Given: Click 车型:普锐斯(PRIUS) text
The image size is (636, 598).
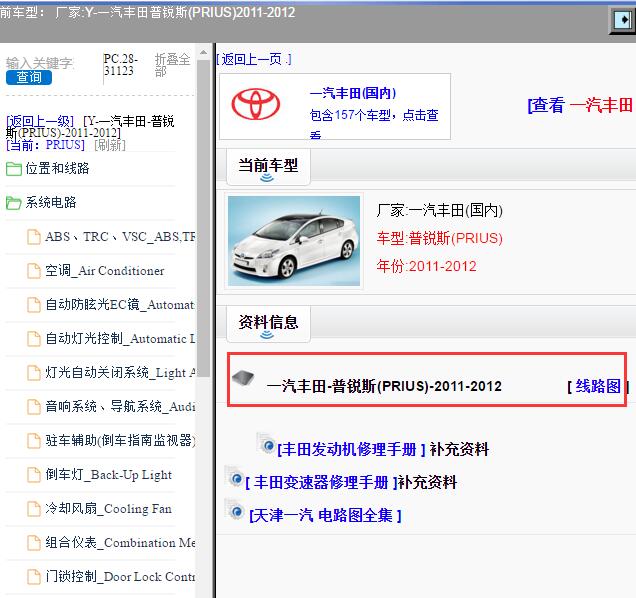Looking at the screenshot, I should click(x=439, y=238).
